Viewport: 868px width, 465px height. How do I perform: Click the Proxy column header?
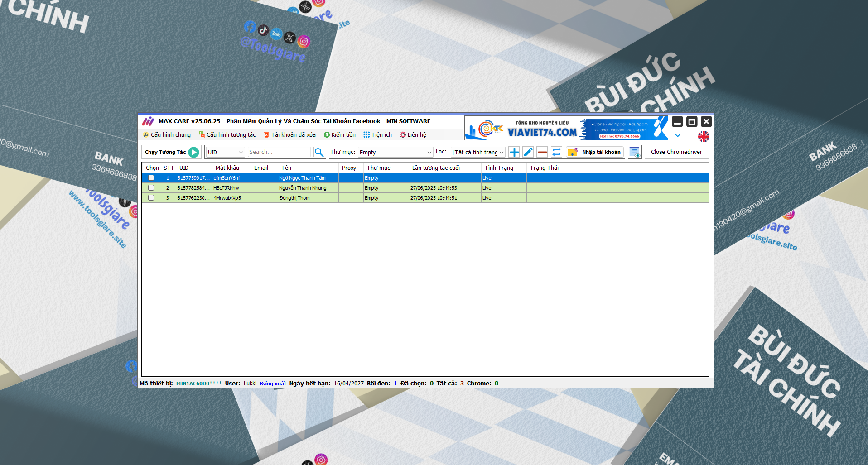351,168
